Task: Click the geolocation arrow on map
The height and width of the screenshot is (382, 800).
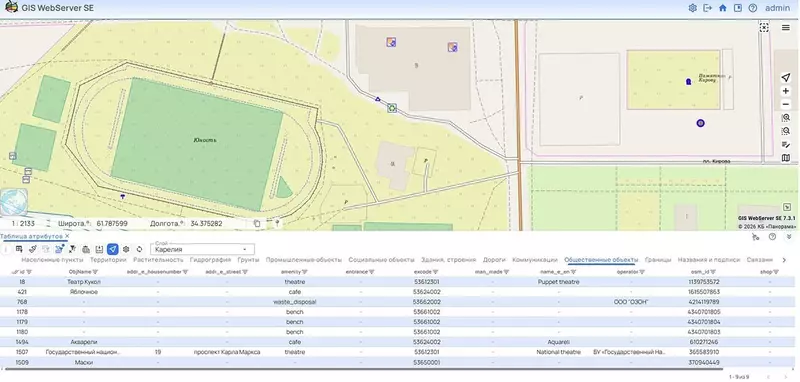Action: pos(786,78)
